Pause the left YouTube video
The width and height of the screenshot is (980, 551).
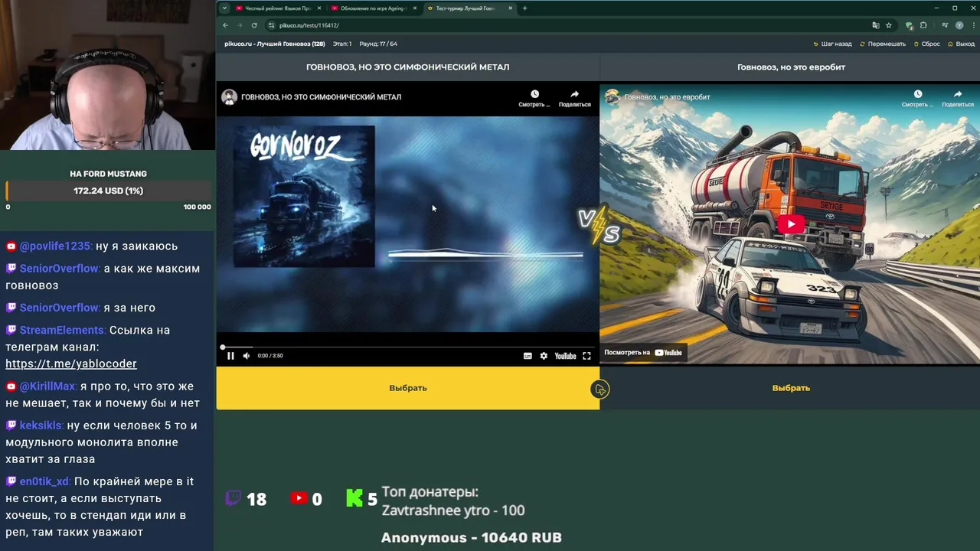click(230, 356)
